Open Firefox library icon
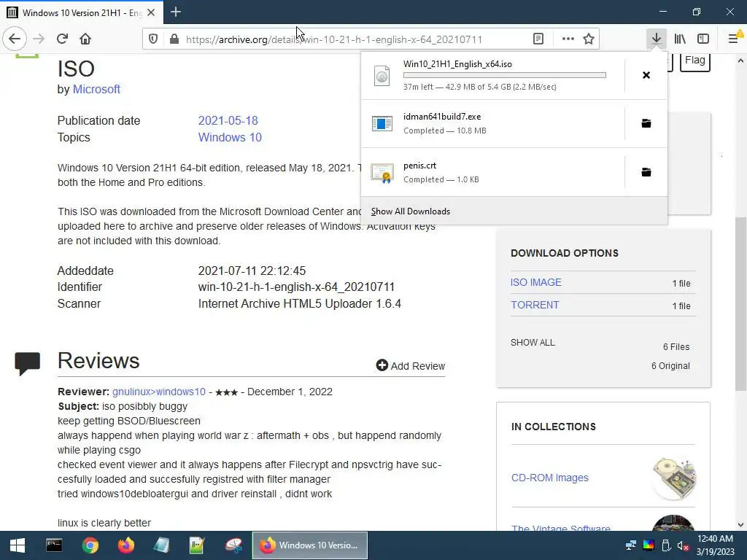Screen dimensions: 747x560 [x=680, y=39]
